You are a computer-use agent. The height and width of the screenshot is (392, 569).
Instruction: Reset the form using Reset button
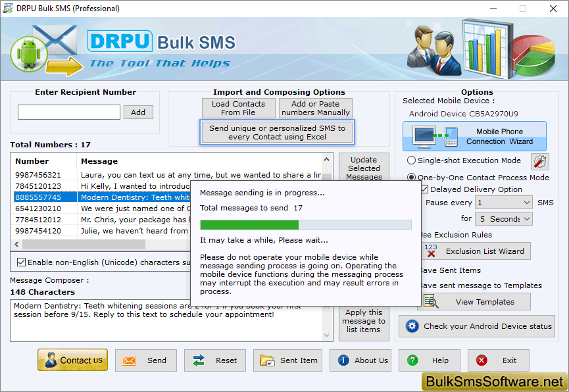215,360
